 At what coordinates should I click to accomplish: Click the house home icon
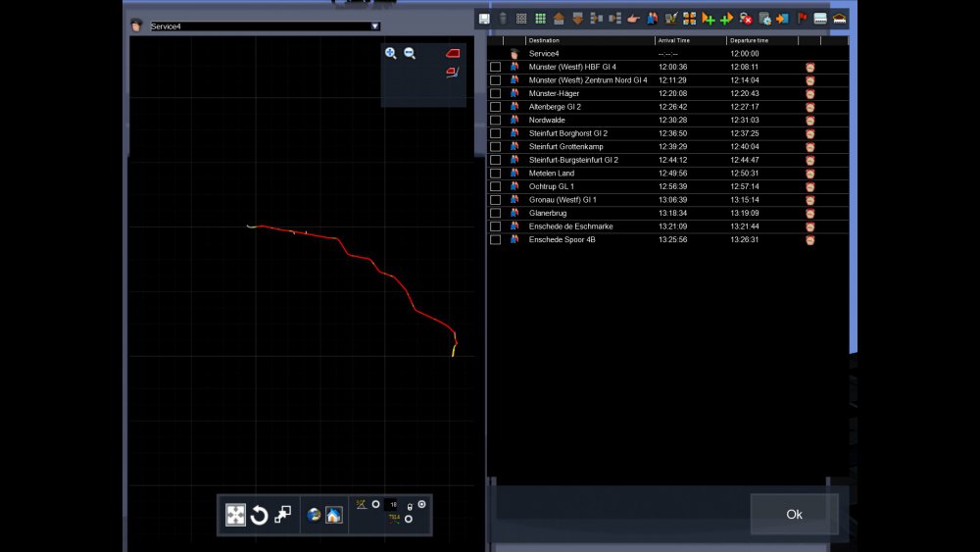click(334, 515)
